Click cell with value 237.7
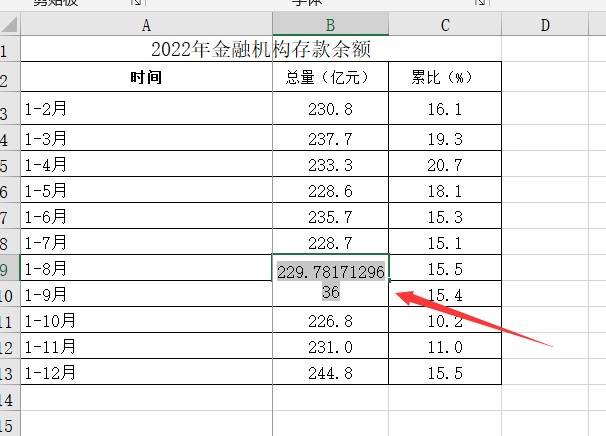This screenshot has height=436, width=606. 330,138
